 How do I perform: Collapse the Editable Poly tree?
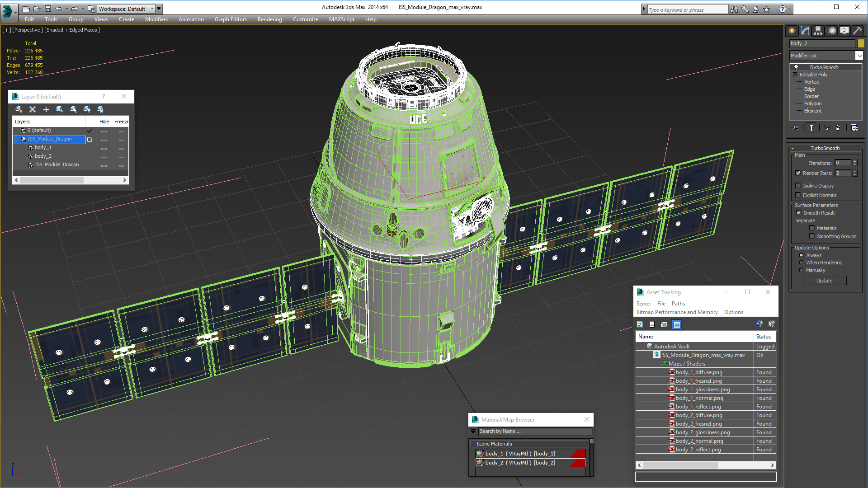pyautogui.click(x=795, y=75)
